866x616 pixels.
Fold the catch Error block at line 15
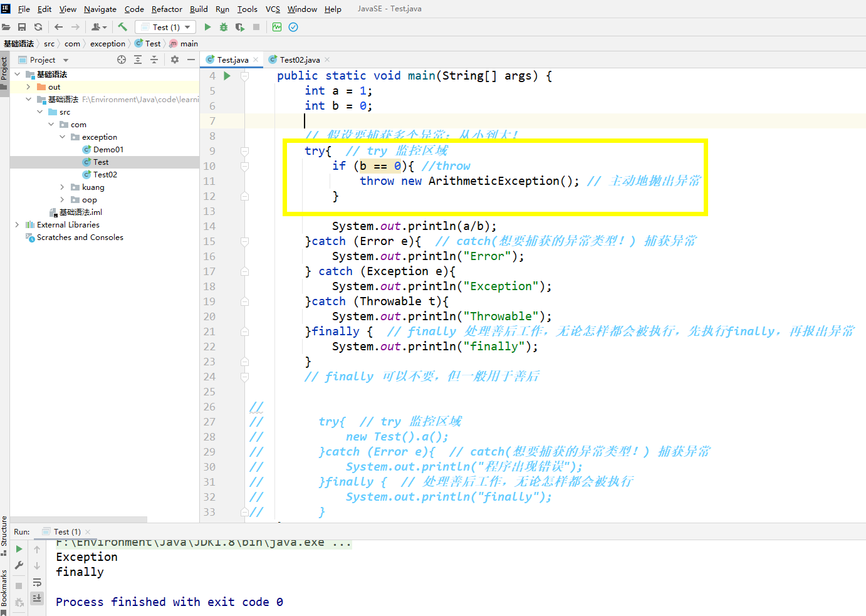click(245, 241)
